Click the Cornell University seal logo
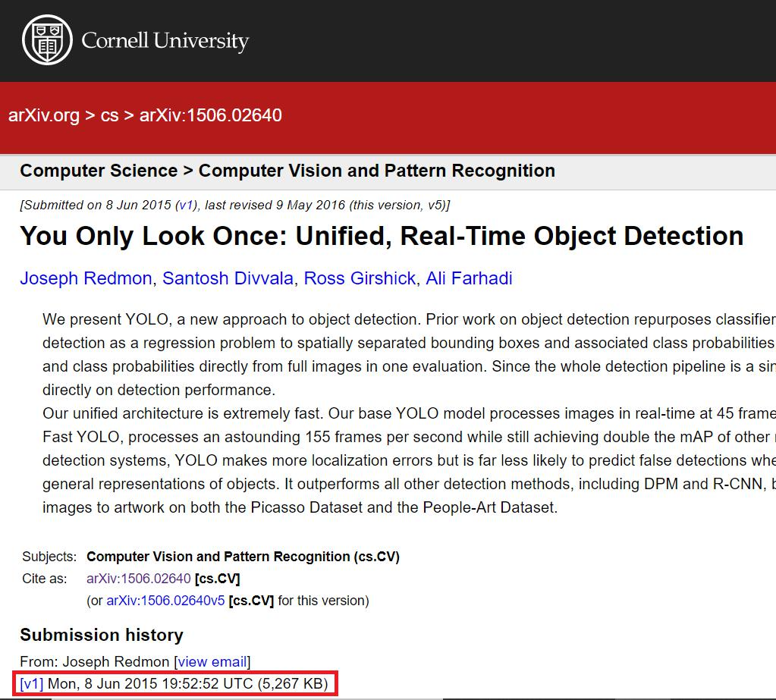The height and width of the screenshot is (700, 776). [x=48, y=40]
